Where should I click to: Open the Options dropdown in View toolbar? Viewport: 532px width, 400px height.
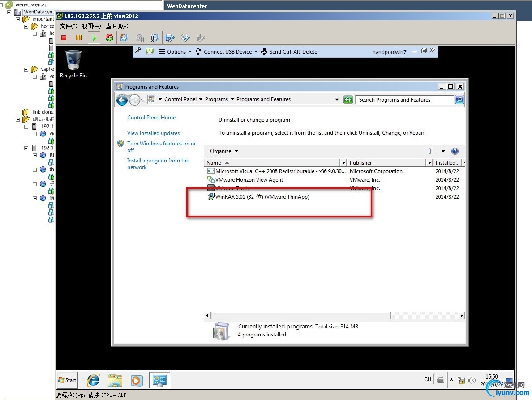pos(175,51)
